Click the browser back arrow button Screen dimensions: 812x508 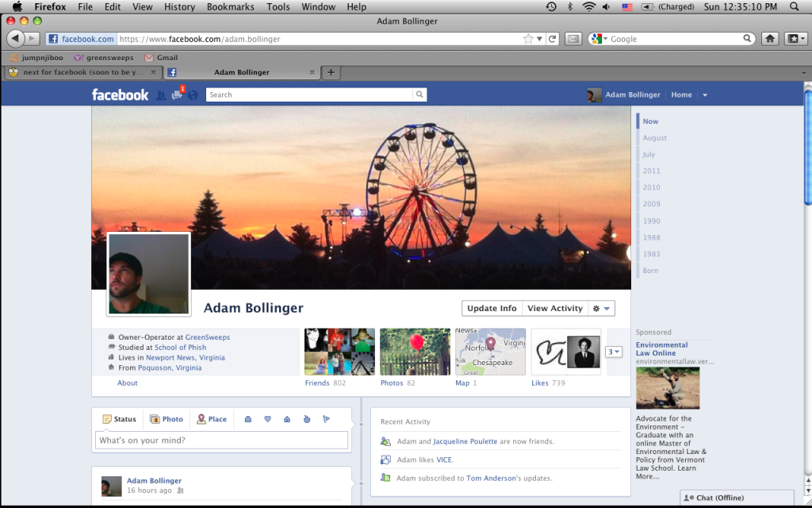15,38
